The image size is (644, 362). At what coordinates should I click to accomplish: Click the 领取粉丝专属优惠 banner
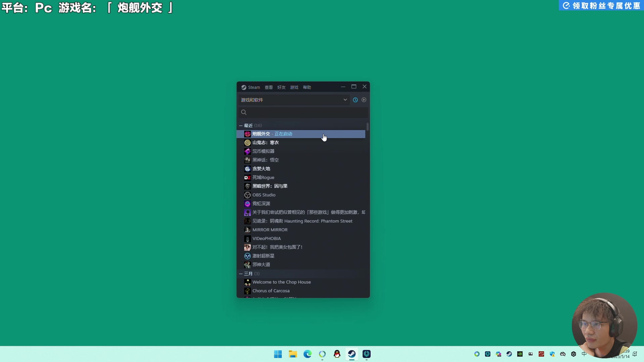(601, 5)
